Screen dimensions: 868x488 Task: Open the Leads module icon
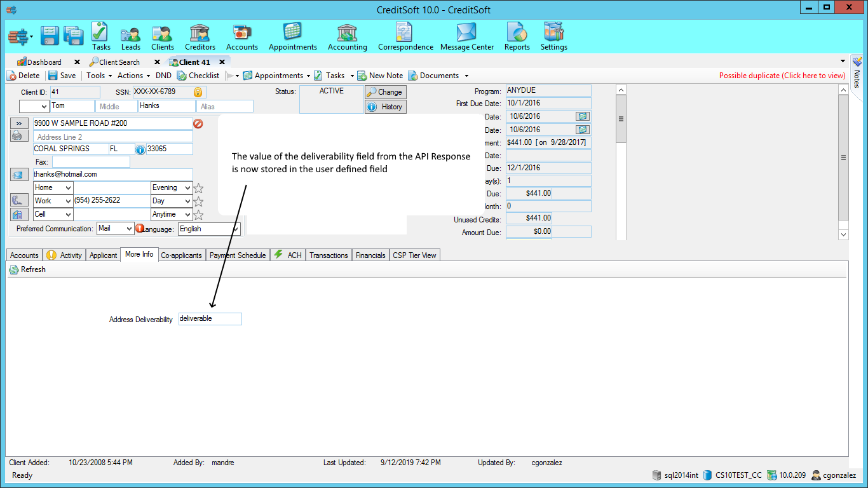click(x=131, y=37)
